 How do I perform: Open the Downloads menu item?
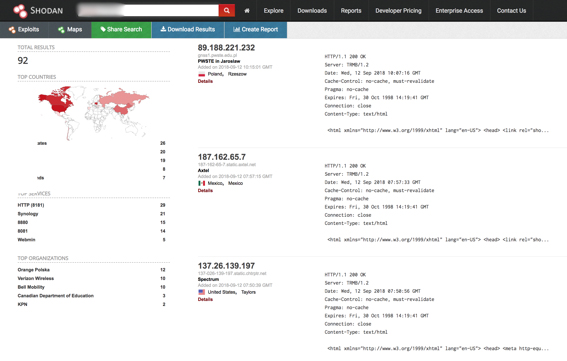coord(312,11)
